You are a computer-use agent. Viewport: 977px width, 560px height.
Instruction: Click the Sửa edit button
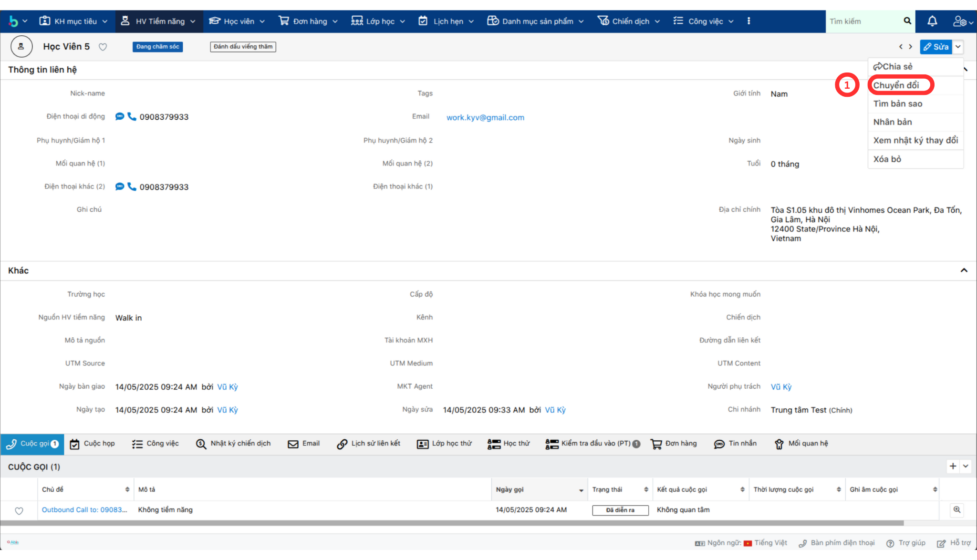click(935, 47)
